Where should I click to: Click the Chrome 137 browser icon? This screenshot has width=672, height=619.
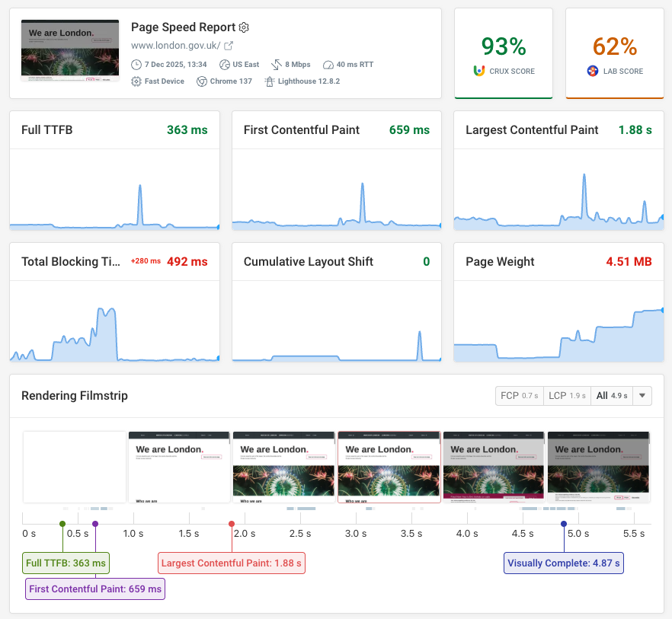pos(202,81)
